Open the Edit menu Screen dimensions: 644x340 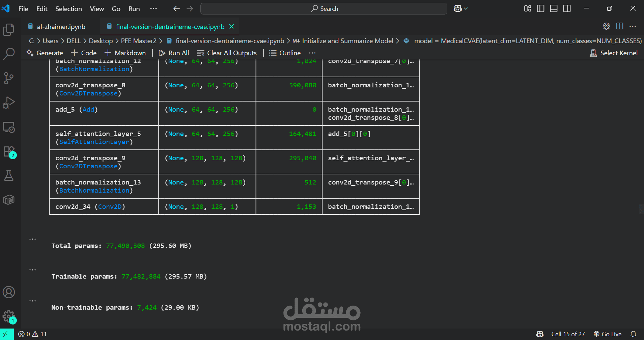[42, 9]
